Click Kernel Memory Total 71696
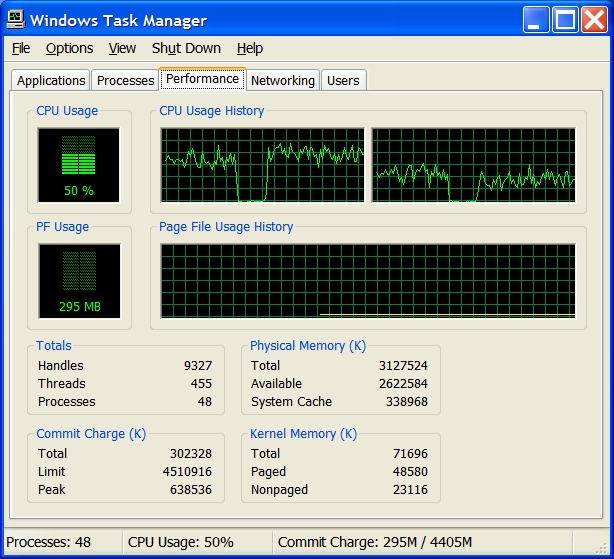Viewport: 614px width, 559px height. point(410,454)
